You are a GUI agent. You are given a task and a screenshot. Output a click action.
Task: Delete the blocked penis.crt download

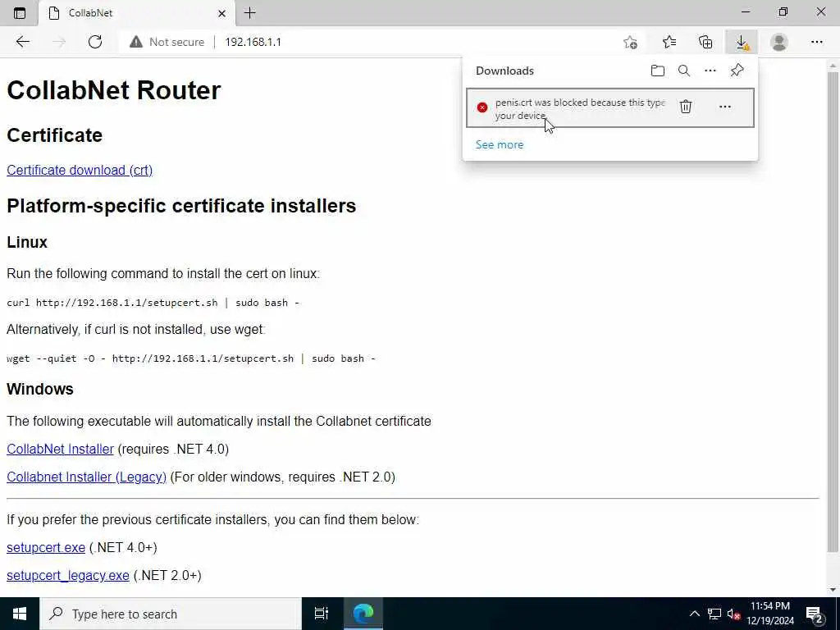coord(685,107)
